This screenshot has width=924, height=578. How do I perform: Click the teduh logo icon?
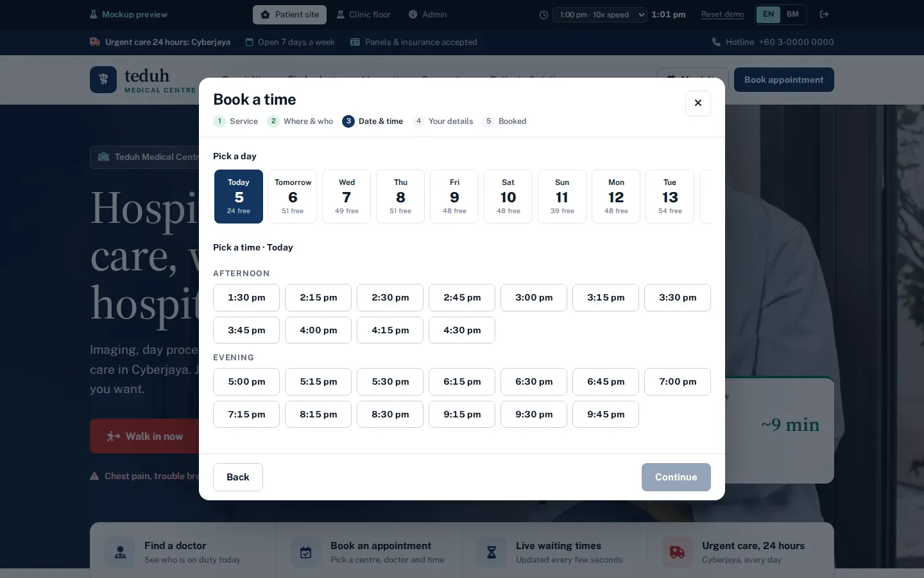103,80
